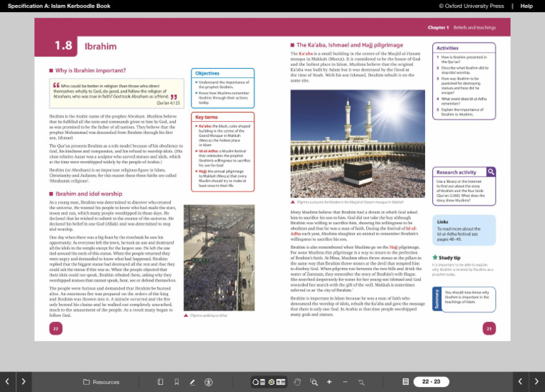Viewport: 545px width, 392px height.
Task: Click the Chapter 1 header label
Action: click(x=438, y=28)
